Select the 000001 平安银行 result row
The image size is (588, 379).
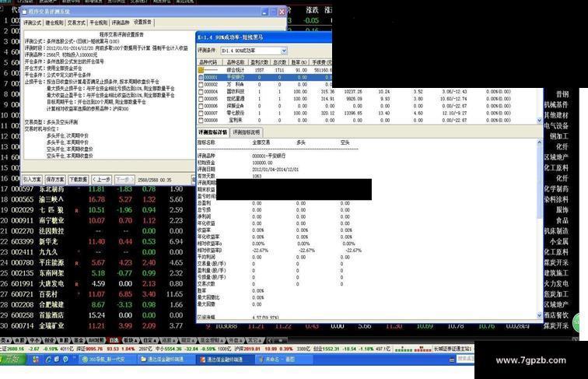point(264,77)
